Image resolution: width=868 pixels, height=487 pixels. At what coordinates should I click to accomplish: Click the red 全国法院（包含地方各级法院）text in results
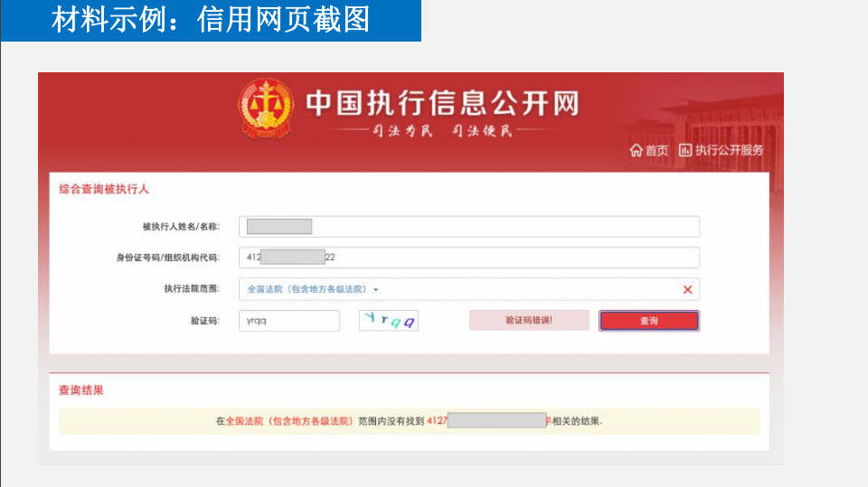[289, 421]
